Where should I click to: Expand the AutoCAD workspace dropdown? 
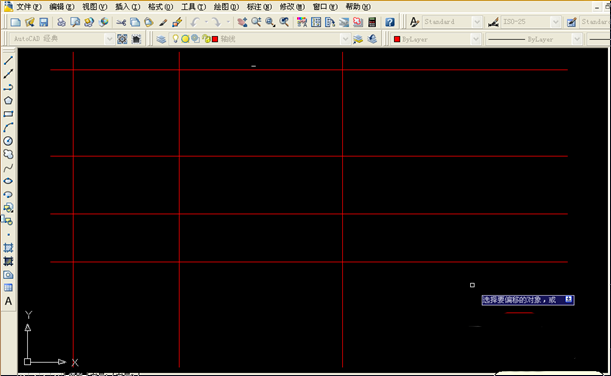[x=109, y=39]
